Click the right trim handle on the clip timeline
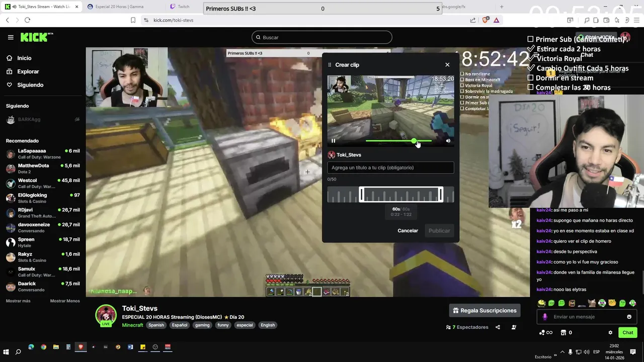Screen dimensions: 644x362 tap(441, 195)
